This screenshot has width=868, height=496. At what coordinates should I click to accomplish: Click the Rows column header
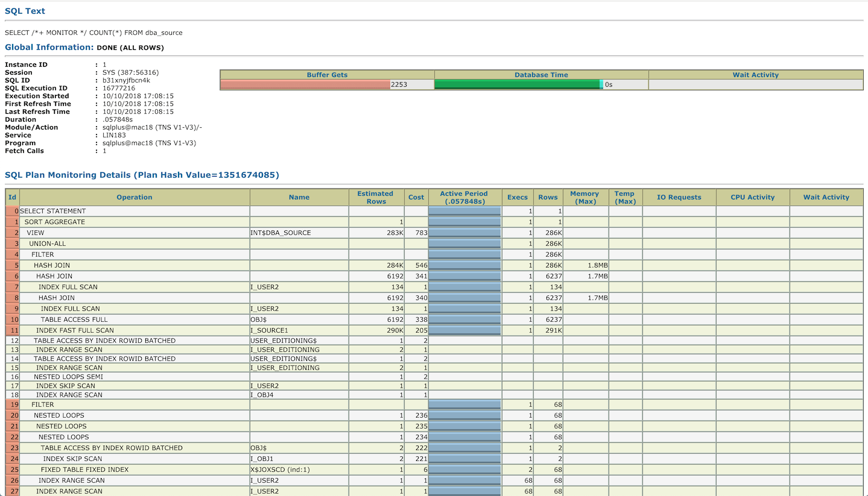(x=548, y=197)
